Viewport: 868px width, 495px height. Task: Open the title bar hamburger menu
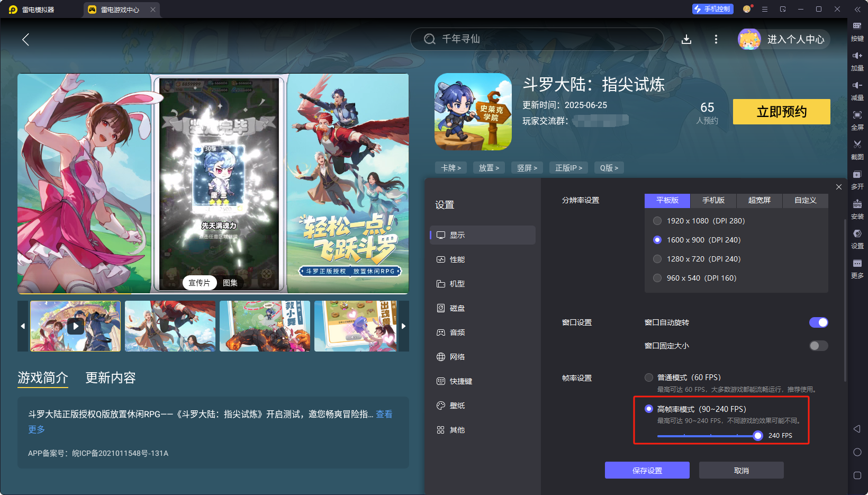tap(764, 9)
